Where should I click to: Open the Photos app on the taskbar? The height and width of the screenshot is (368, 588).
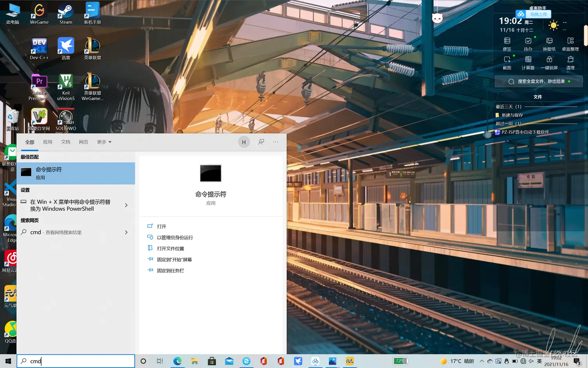click(x=332, y=361)
